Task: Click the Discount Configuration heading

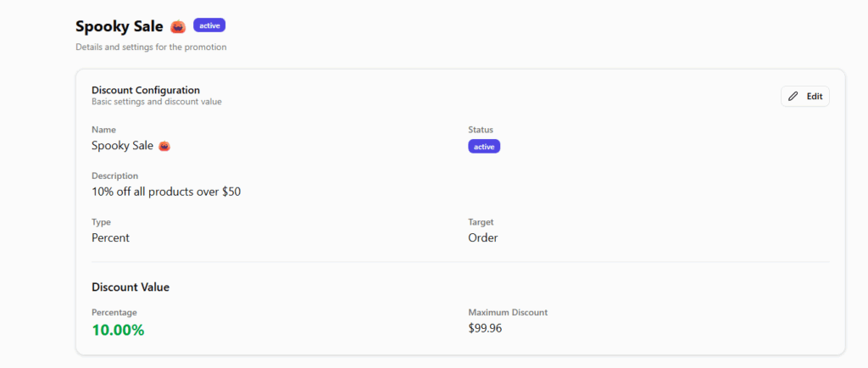Action: 145,90
